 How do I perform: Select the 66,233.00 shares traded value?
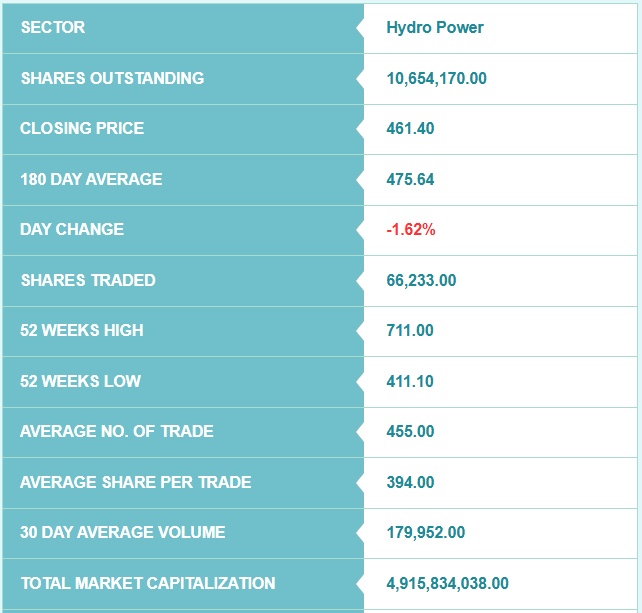[x=421, y=280]
